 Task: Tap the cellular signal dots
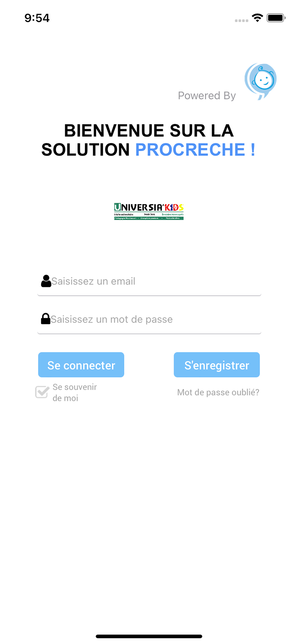click(242, 21)
